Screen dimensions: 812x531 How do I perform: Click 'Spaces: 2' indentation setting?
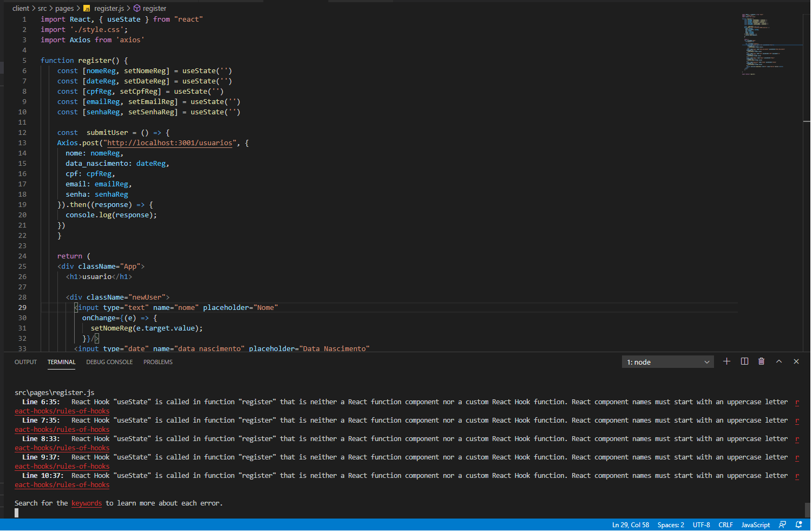point(671,525)
